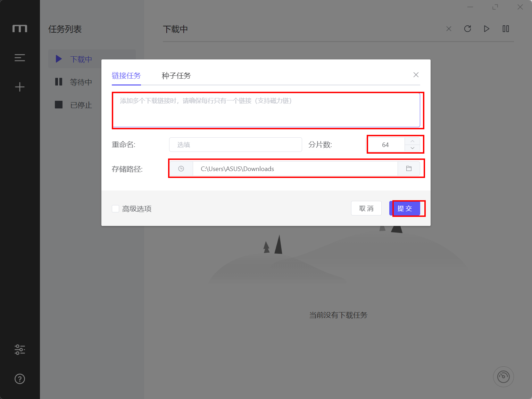Open preferences sliders icon in sidebar
532x399 pixels.
20,350
